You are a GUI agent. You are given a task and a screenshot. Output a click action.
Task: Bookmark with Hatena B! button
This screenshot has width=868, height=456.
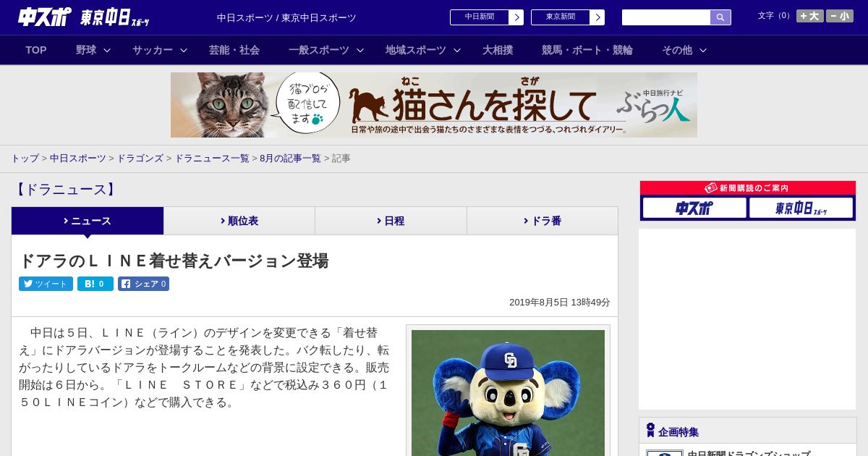(95, 284)
